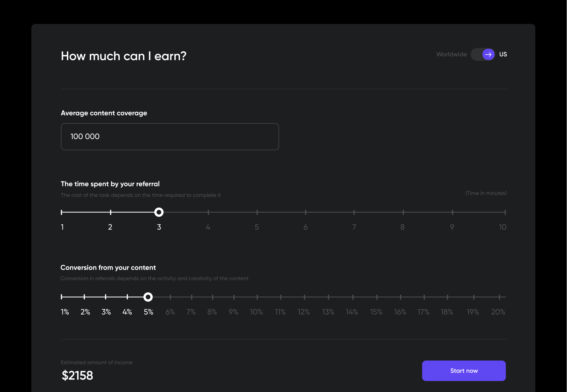Set referral time to 8 minutes

tap(403, 212)
